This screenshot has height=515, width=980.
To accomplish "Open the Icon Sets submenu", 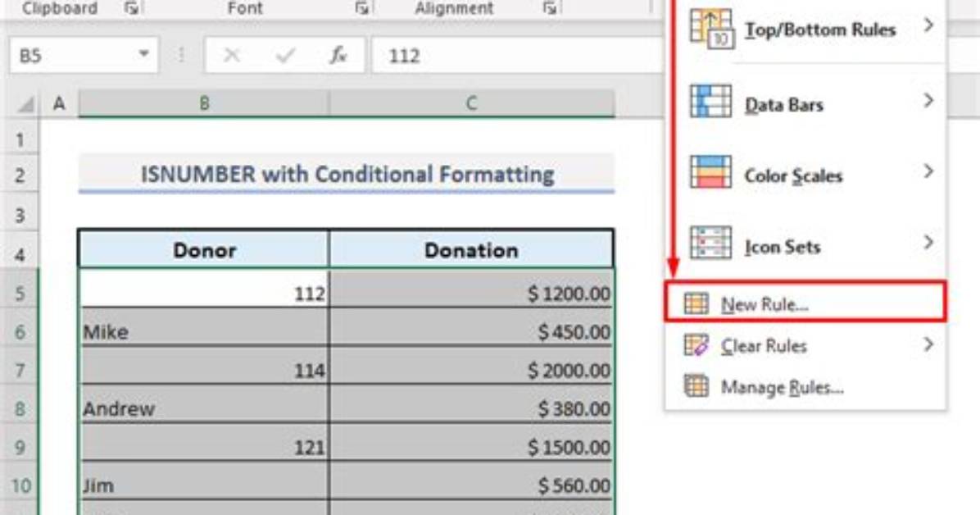I will tap(805, 244).
